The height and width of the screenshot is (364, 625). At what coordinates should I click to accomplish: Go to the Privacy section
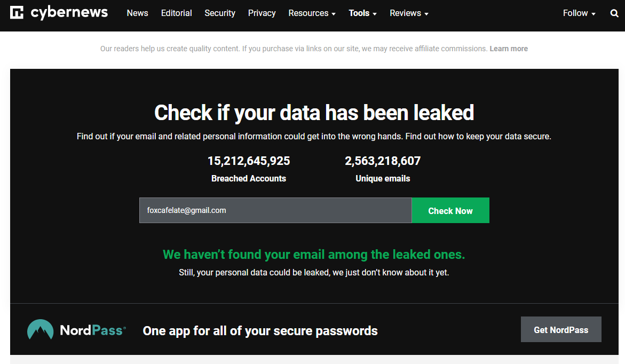tap(262, 13)
